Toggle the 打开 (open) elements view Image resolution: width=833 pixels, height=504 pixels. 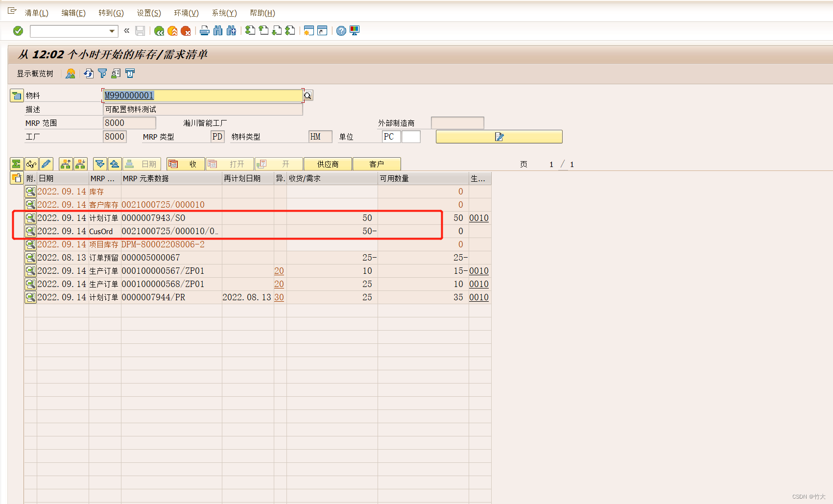point(230,164)
